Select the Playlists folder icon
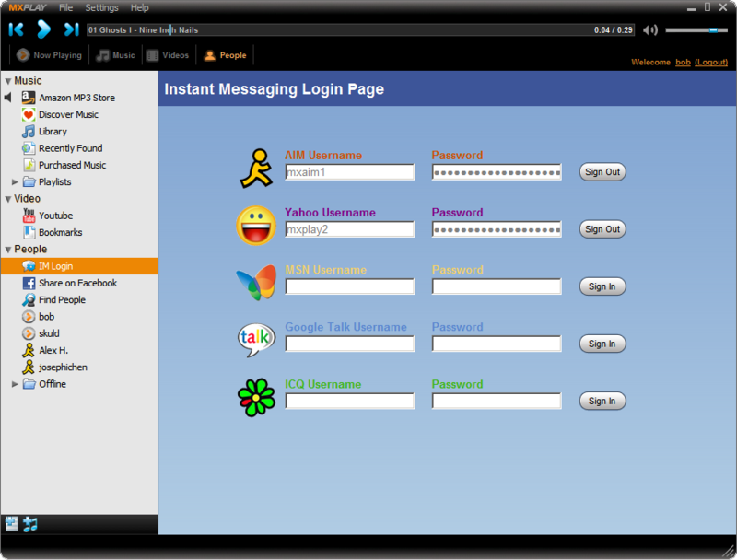This screenshot has height=560, width=737. click(x=29, y=181)
